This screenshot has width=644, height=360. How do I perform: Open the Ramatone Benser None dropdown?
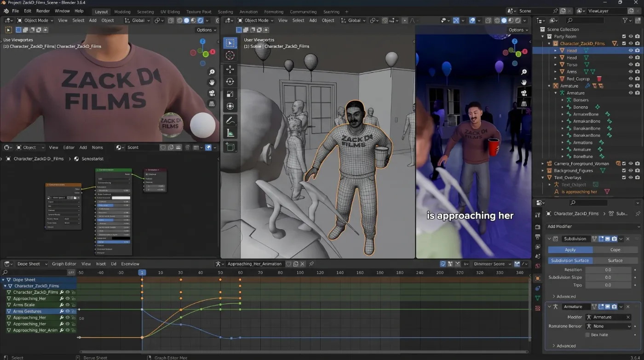tap(609, 326)
